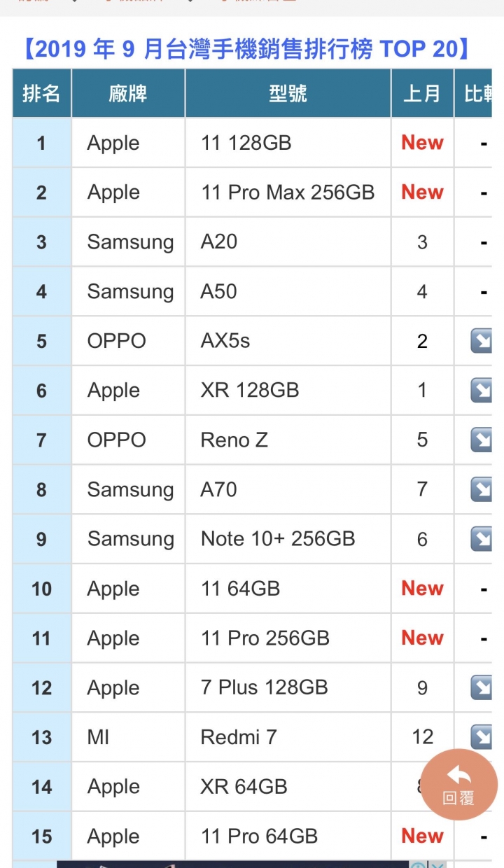The height and width of the screenshot is (868, 504).
Task: Click the 11 Pro 64GB model cell
Action: pyautogui.click(x=288, y=836)
